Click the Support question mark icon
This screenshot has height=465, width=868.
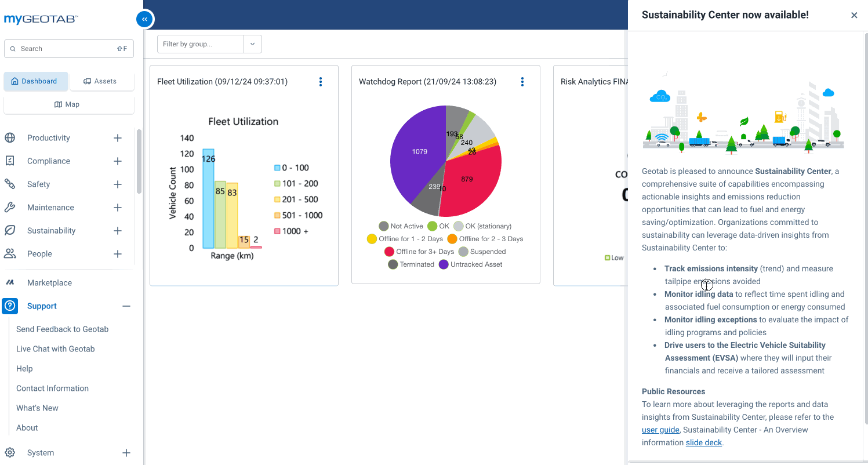[10, 306]
